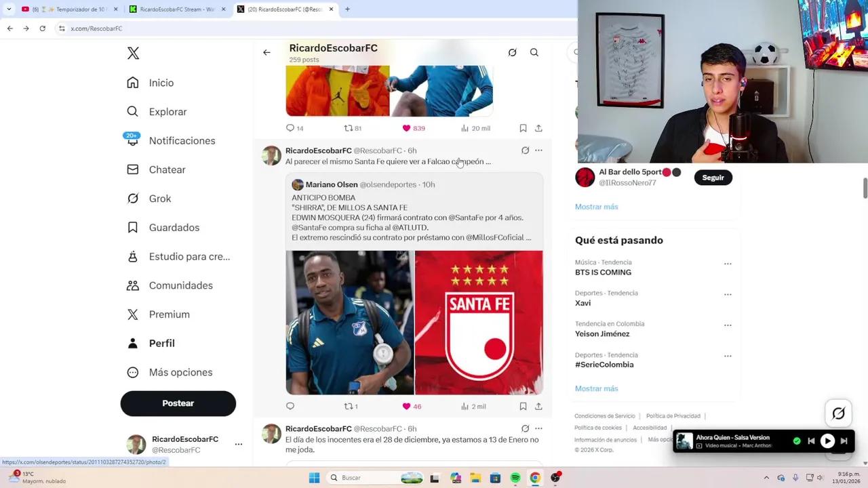Click the green saved check in media popup
The width and height of the screenshot is (868, 488).
pos(797,441)
